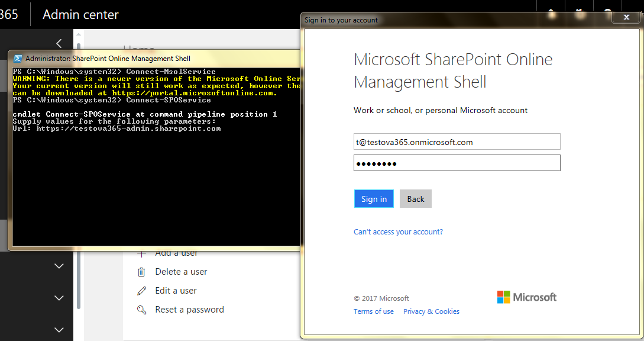This screenshot has height=341, width=644.
Task: Click the trash icon beside Delete a user
Action: pyautogui.click(x=141, y=272)
